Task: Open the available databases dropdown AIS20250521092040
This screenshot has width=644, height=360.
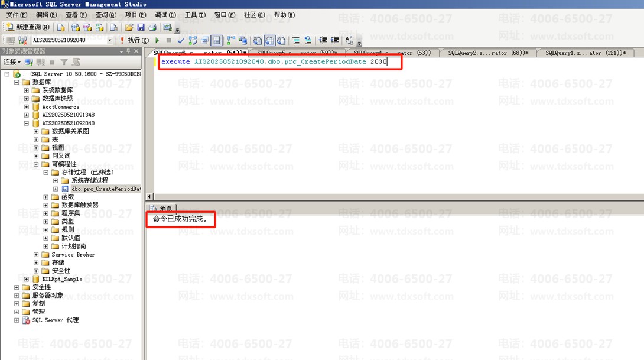Action: click(x=109, y=40)
